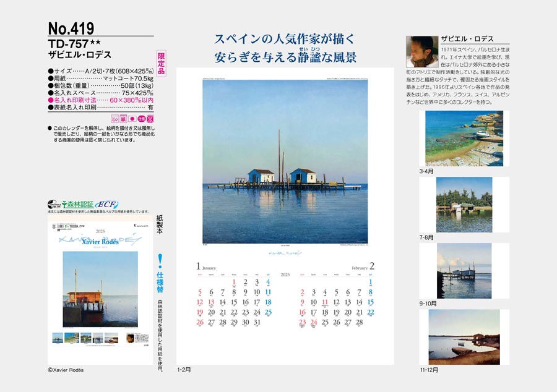The image size is (557, 392).
Task: Click the pink 紙 paper icon
Action: coord(123,119)
